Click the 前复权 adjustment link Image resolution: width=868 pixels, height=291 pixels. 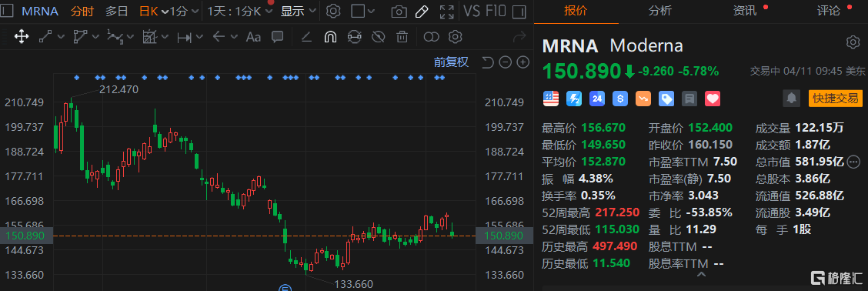pos(451,62)
